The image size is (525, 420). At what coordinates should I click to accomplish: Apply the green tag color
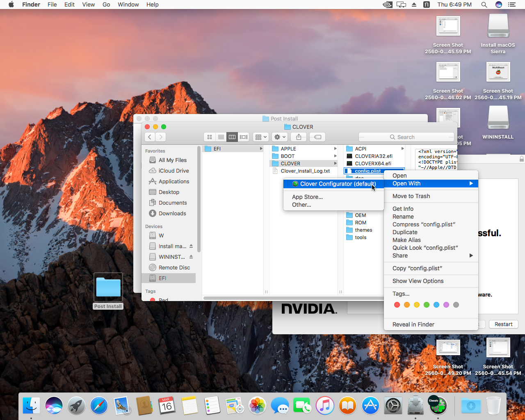tap(426, 305)
